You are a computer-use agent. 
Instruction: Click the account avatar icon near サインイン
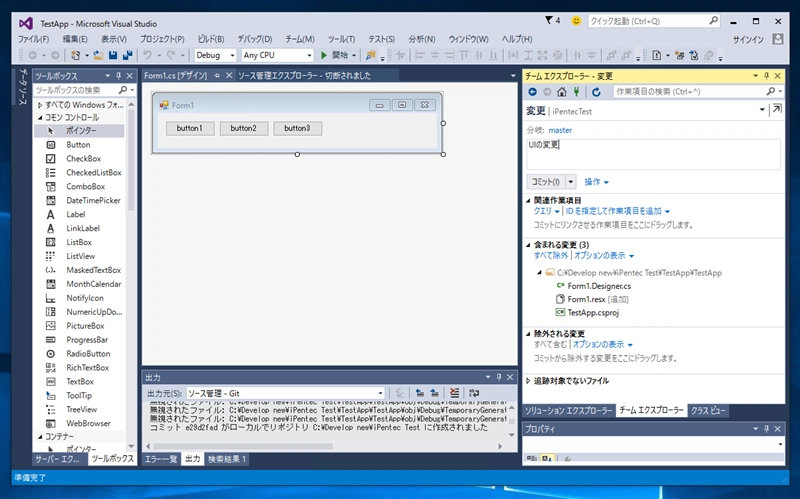(778, 39)
